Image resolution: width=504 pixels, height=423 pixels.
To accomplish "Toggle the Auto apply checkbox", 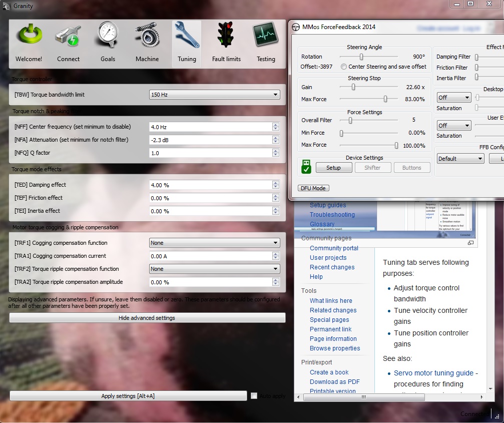I will point(254,396).
